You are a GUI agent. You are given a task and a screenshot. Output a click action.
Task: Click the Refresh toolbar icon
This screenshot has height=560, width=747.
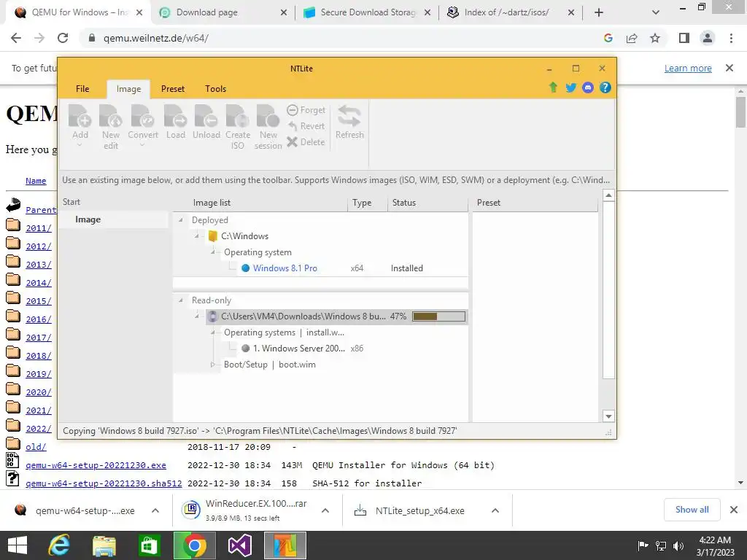349,116
